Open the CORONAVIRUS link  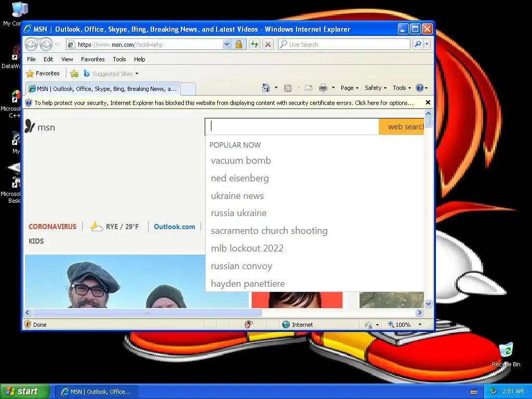pos(52,227)
